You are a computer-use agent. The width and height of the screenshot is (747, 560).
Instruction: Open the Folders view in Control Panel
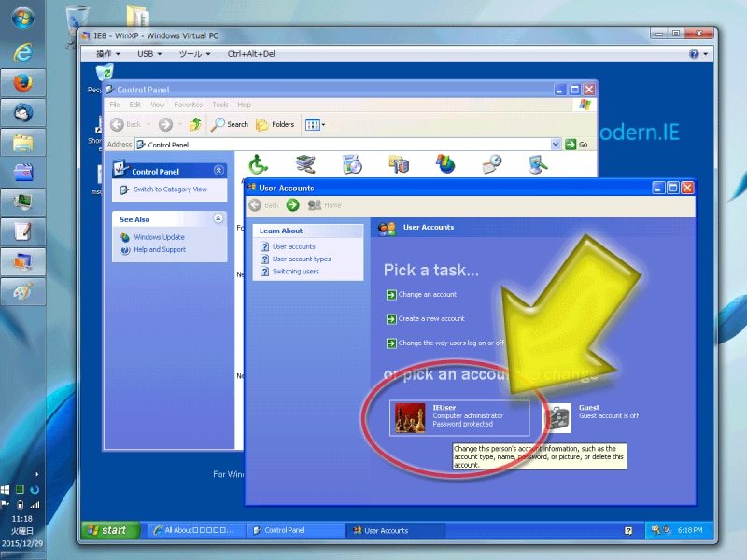(275, 124)
